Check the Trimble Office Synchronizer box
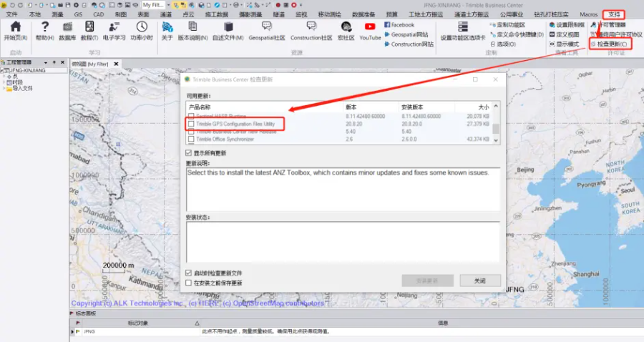Screen dimensions: 644x342 (191, 140)
